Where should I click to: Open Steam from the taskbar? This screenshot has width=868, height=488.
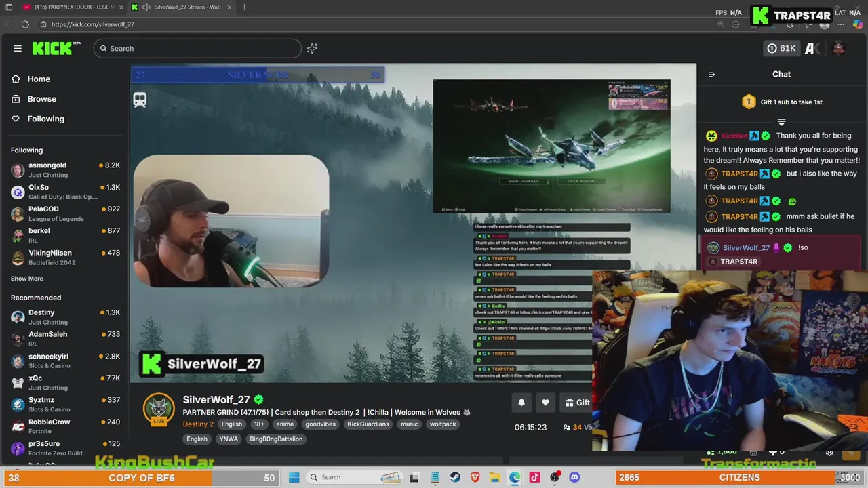(455, 477)
